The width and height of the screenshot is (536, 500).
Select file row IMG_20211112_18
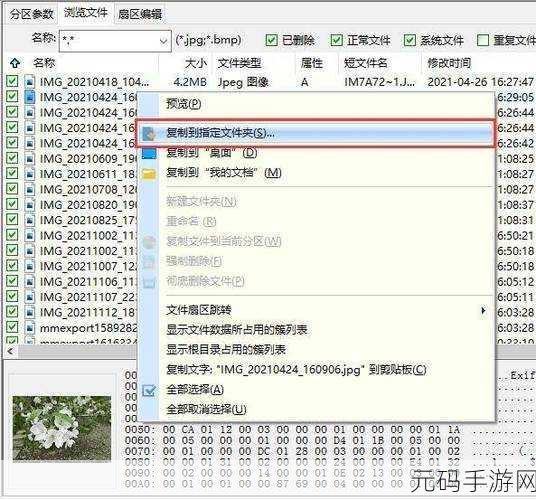coord(88,312)
